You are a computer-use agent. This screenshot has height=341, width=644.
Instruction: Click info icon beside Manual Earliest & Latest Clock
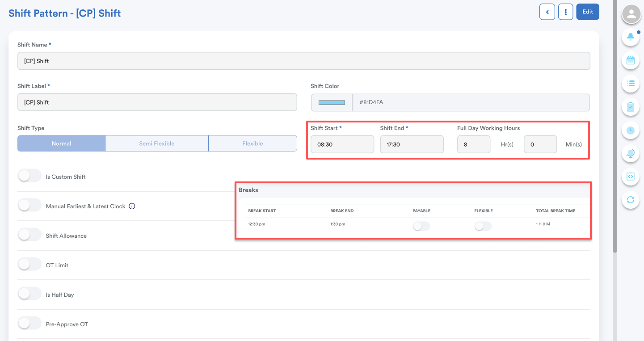click(x=132, y=206)
